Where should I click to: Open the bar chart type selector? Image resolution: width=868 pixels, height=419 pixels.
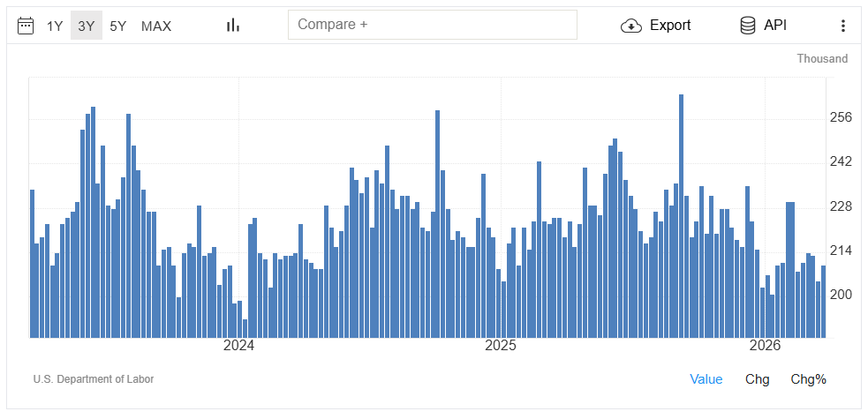tap(233, 26)
